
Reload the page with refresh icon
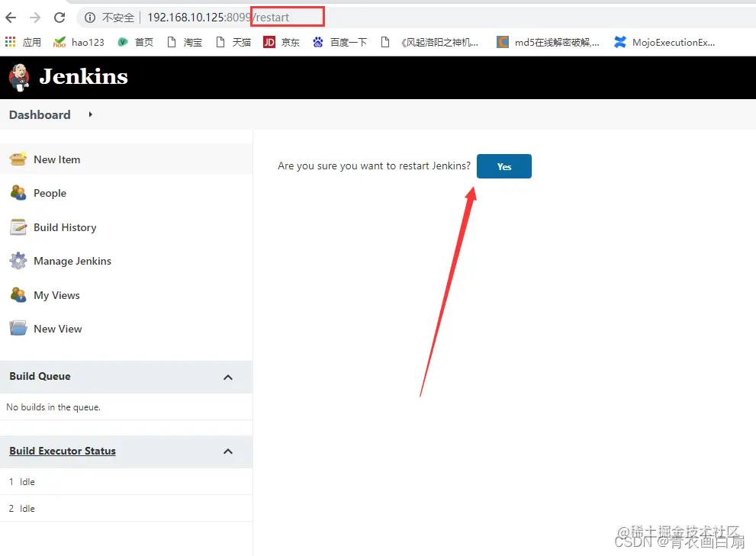(60, 18)
